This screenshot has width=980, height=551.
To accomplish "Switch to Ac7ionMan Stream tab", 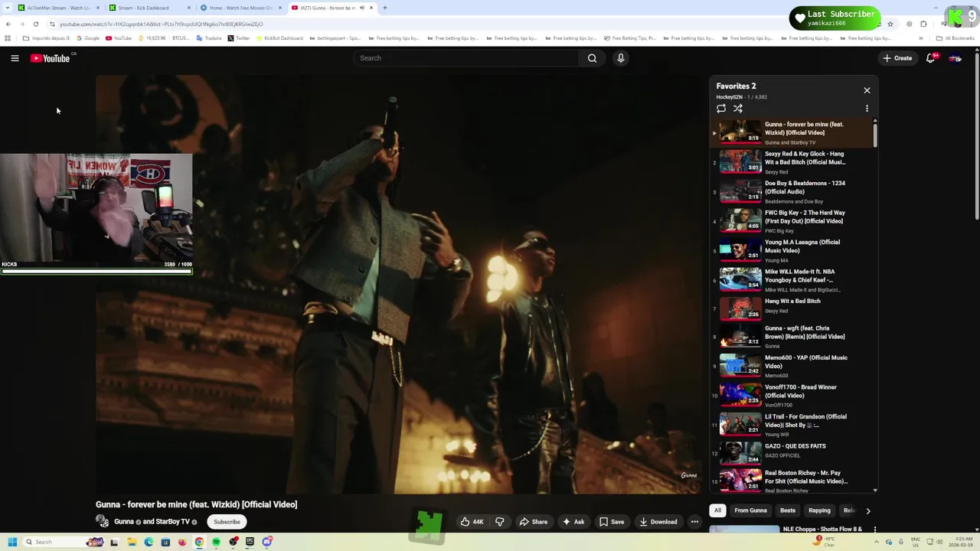I will (57, 8).
